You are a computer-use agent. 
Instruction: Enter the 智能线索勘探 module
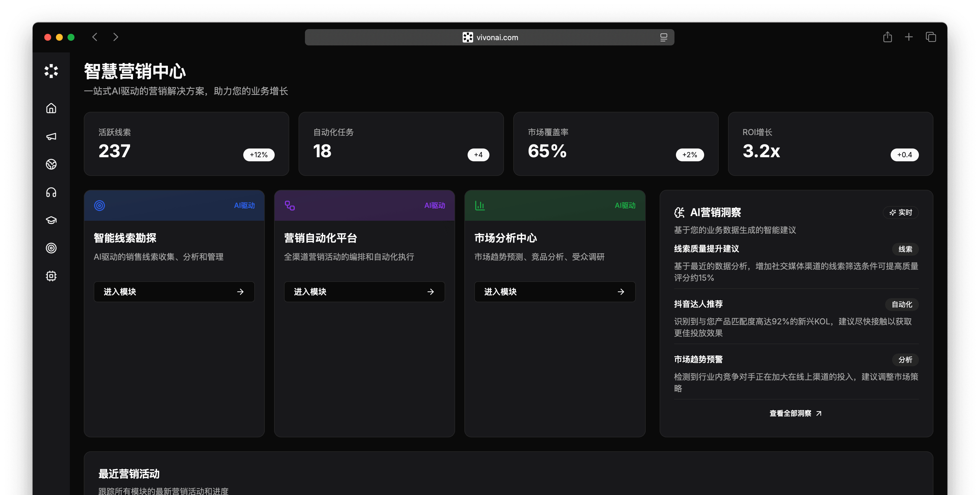174,292
